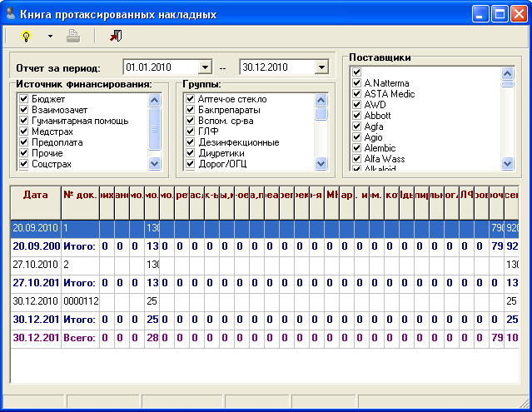The height and width of the screenshot is (412, 532).
Task: Click the application icon in the title bar
Action: point(11,14)
